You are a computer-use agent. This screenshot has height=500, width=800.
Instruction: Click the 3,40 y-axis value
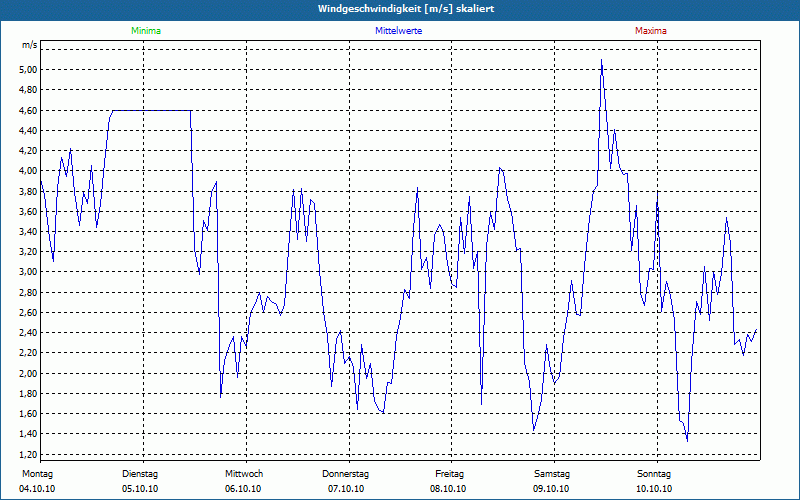click(x=29, y=232)
